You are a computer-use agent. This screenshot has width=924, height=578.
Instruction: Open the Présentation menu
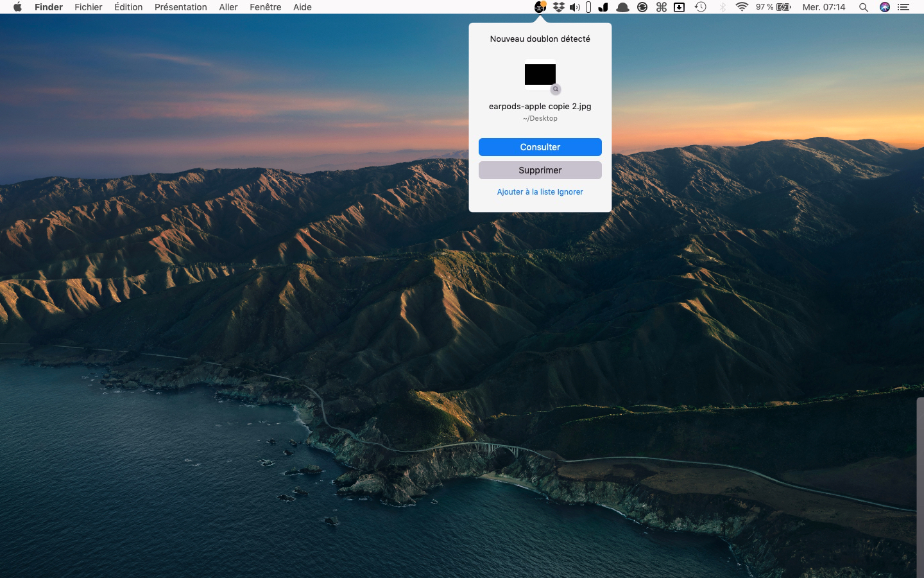coord(181,7)
